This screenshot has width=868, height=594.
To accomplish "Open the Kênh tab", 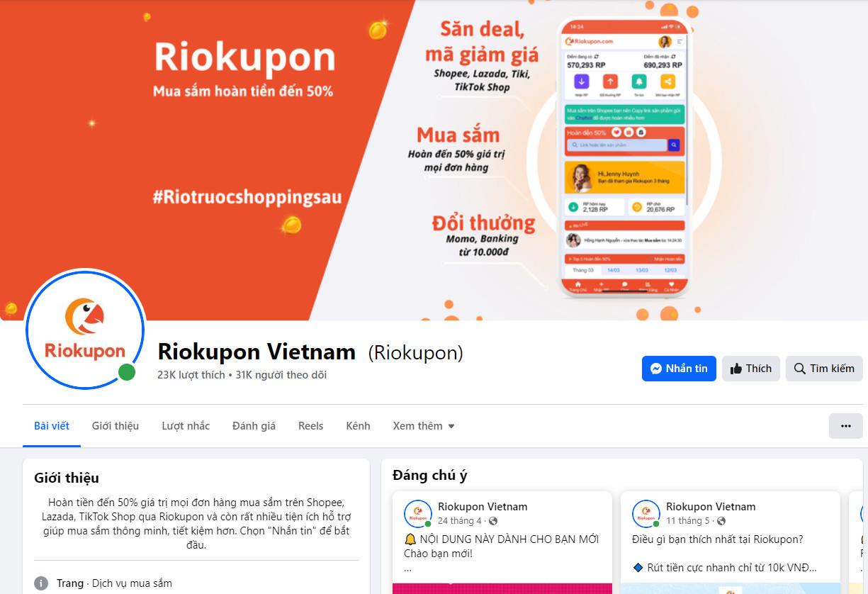I will coord(358,426).
